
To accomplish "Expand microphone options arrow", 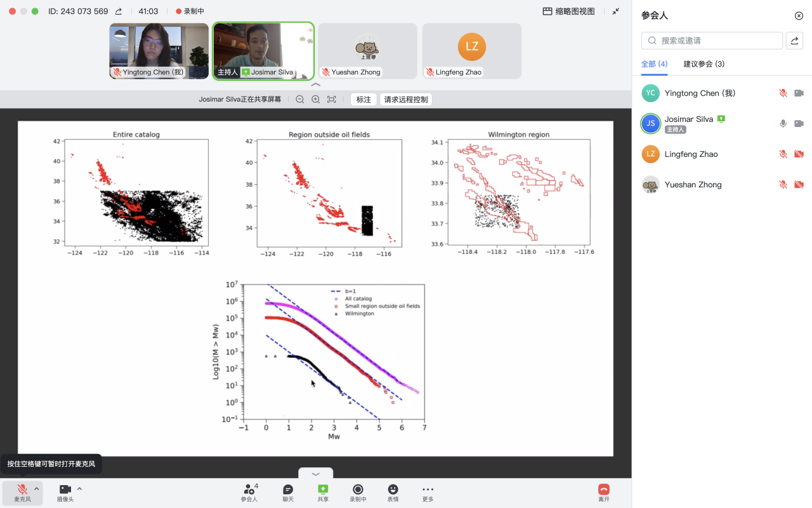I will pos(37,488).
